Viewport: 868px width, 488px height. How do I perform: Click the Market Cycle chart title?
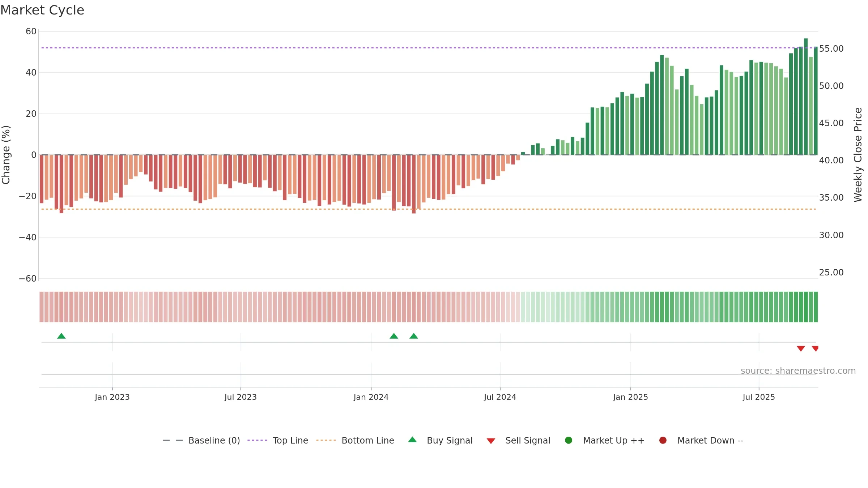42,10
